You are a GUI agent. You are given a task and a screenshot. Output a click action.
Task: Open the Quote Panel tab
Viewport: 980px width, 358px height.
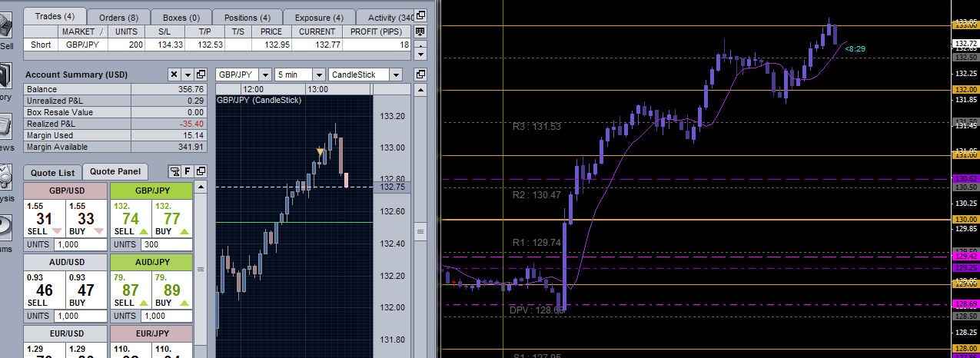117,172
